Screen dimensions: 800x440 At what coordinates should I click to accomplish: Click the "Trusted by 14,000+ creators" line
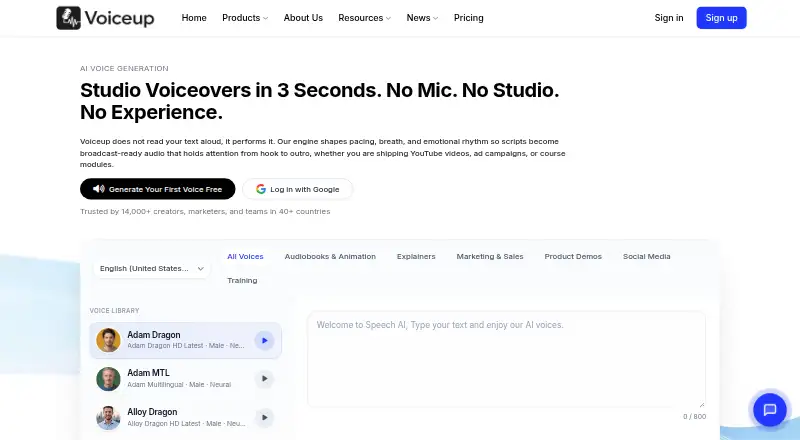[x=205, y=211]
